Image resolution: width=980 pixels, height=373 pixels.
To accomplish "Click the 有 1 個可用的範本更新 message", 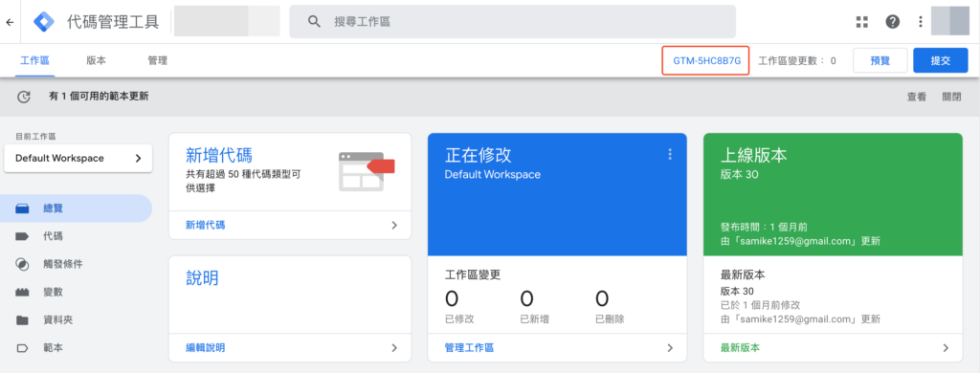I will [x=99, y=97].
